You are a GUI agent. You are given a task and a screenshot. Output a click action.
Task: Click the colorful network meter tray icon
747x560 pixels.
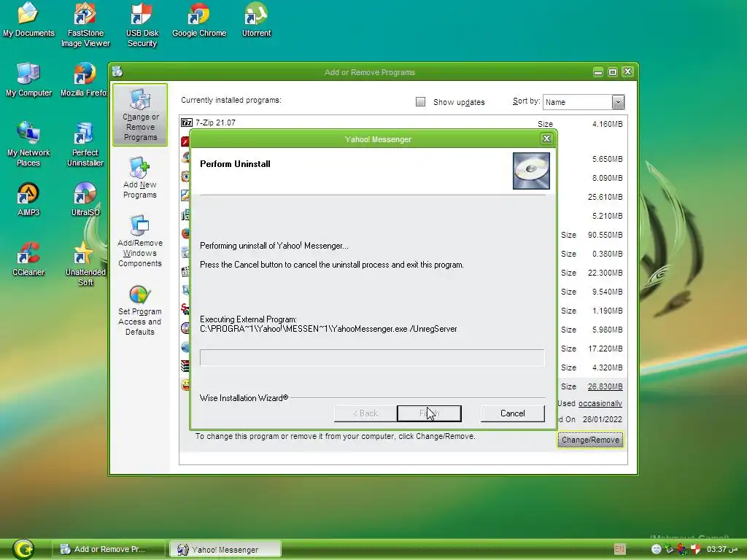point(682,549)
